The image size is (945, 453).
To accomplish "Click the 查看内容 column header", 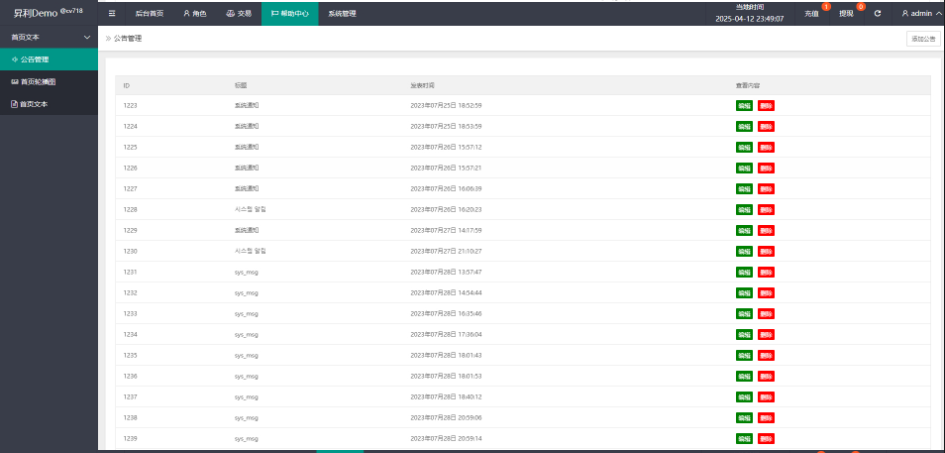I will coord(747,86).
